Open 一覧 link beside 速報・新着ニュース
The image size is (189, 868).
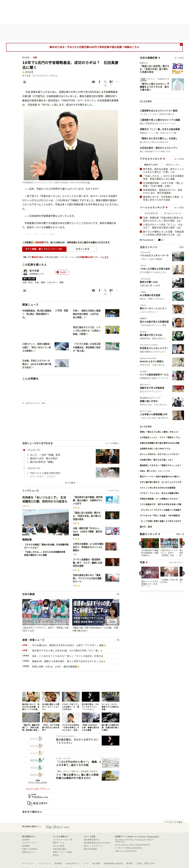pos(117,640)
